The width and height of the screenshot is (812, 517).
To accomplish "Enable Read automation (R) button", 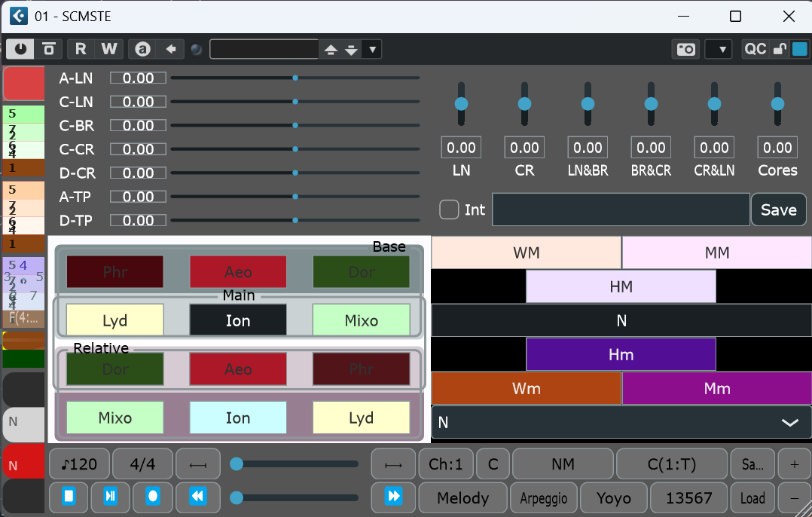I will click(x=81, y=49).
